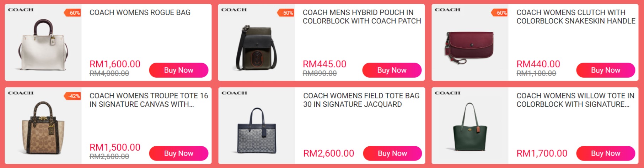Click the -60% badge on Rogue Bag
This screenshot has width=644, height=168.
click(73, 13)
